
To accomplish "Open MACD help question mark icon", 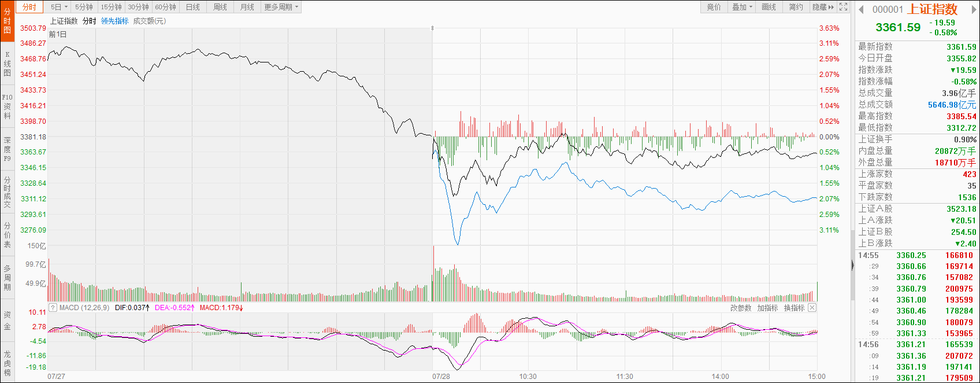I will (53, 308).
